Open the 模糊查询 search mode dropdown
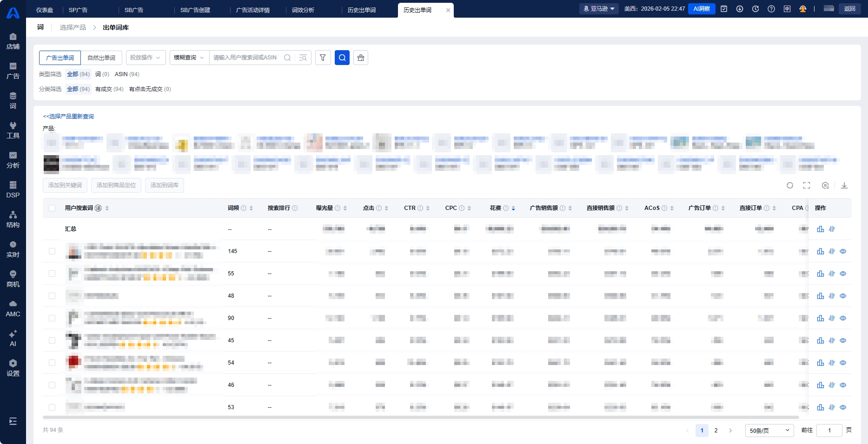 [189, 58]
